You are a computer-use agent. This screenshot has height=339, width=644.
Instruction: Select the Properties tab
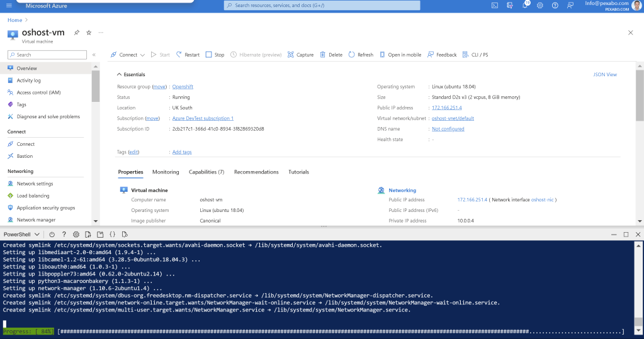130,172
